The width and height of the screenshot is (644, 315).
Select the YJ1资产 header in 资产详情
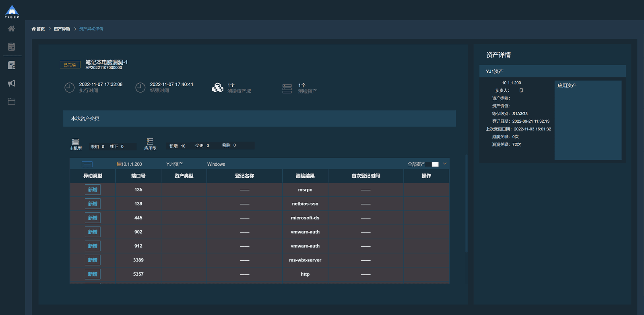pos(553,71)
